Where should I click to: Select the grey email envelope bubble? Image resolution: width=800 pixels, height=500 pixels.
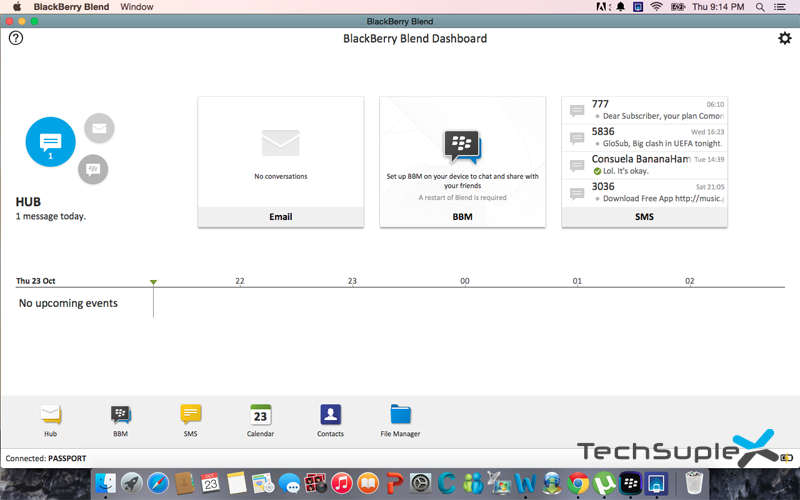[x=98, y=128]
